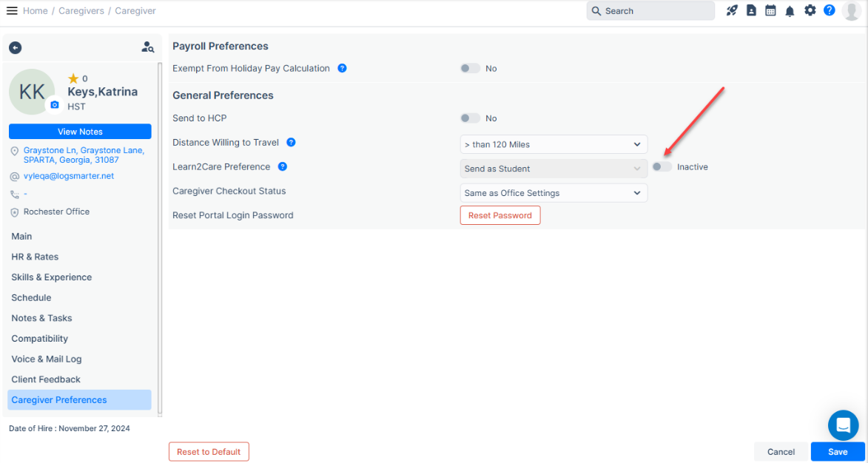868x463 pixels.
Task: Click the header Search field
Action: pos(651,11)
